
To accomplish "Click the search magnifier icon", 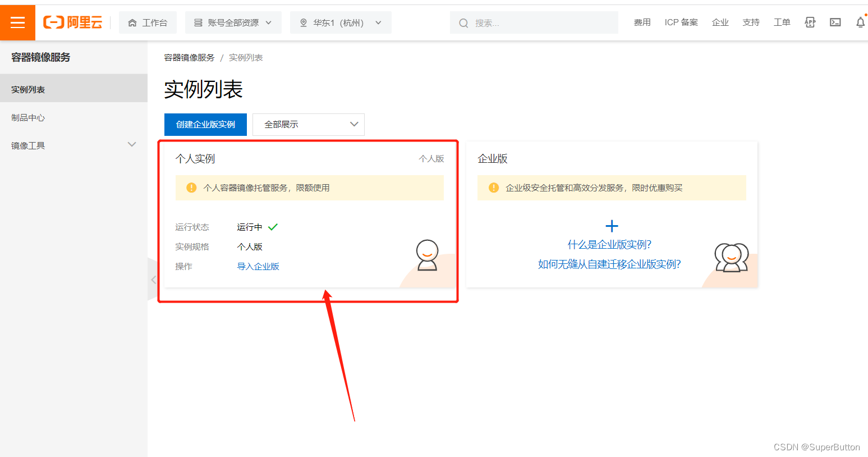I will (x=463, y=23).
